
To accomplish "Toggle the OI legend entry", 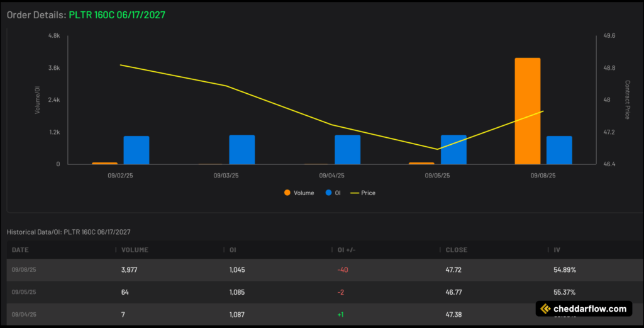I will click(x=333, y=193).
